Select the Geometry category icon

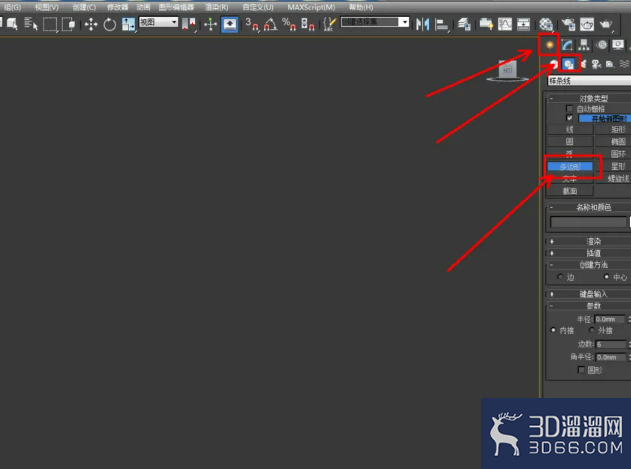(554, 64)
